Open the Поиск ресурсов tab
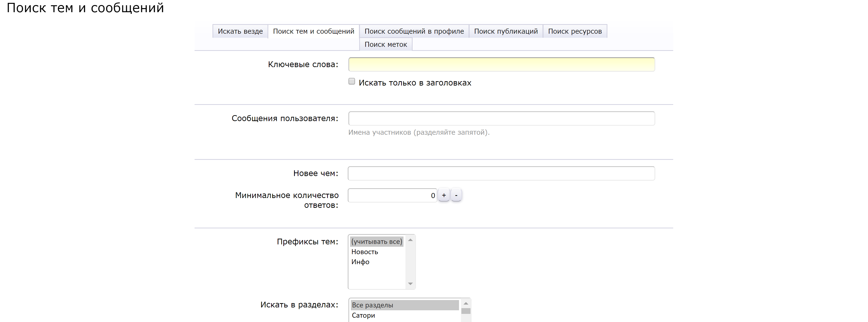The image size is (868, 322). pyautogui.click(x=575, y=31)
